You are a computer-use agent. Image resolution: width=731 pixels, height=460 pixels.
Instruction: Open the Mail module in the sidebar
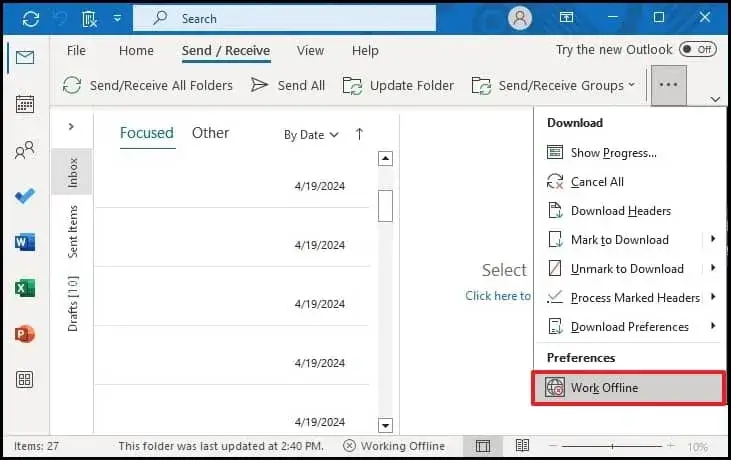click(x=25, y=57)
